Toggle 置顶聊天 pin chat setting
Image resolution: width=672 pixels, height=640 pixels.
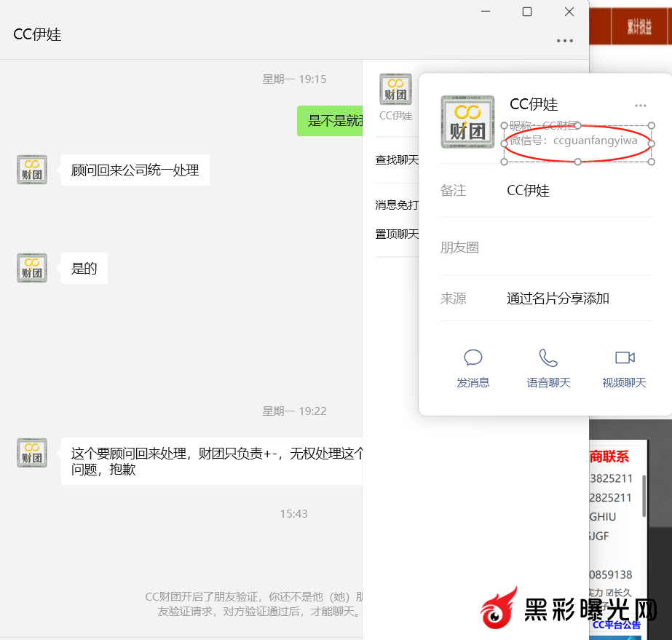click(x=397, y=234)
